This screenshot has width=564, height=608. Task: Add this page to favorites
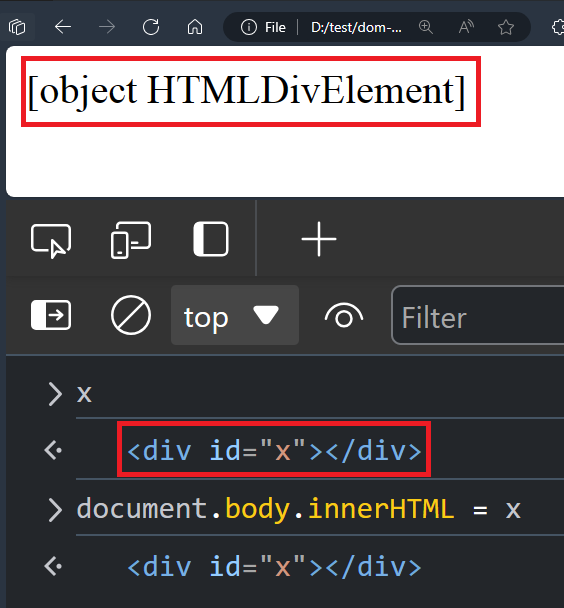click(506, 27)
